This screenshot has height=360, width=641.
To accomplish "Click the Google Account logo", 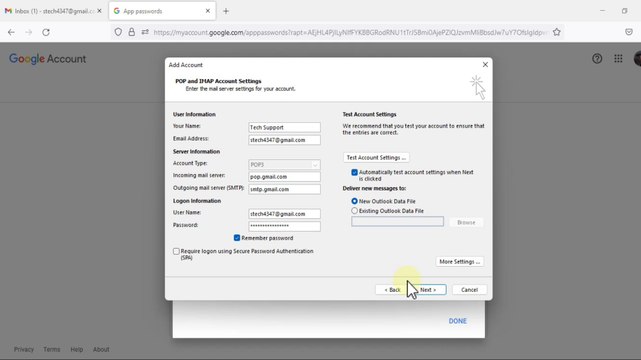I will 47,59.
